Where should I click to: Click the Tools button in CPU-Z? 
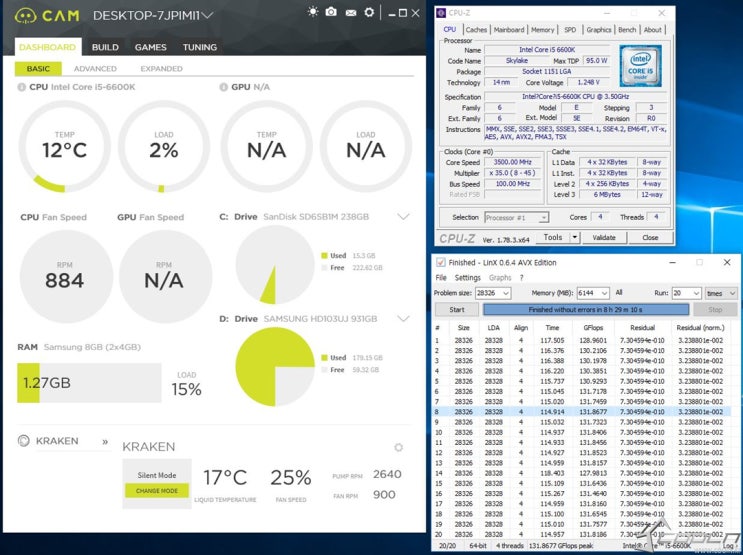point(553,237)
